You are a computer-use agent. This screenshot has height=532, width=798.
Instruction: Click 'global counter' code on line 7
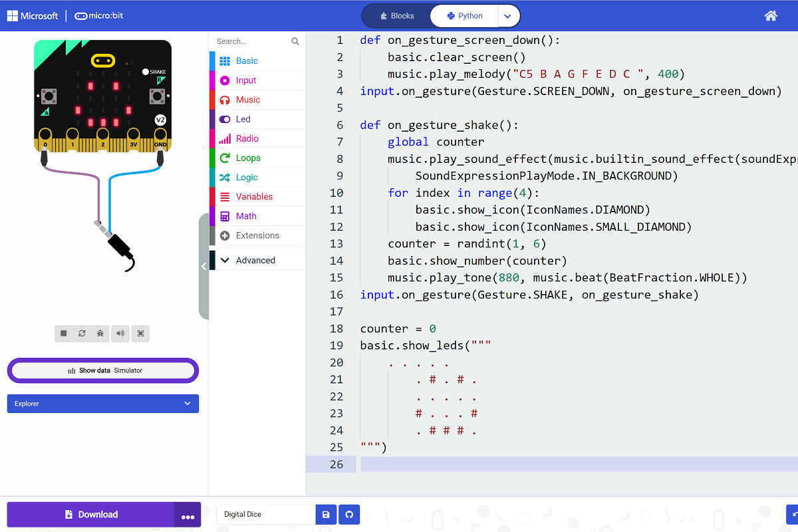[x=436, y=142]
